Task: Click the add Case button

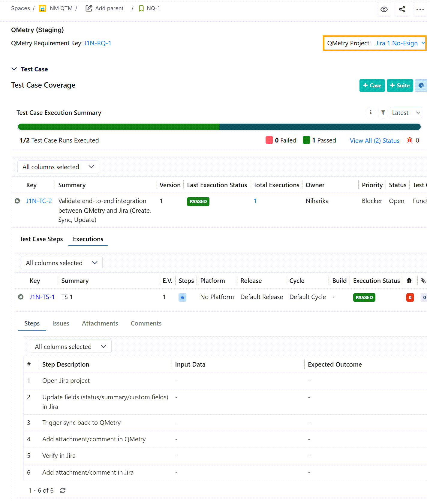Action: (372, 85)
